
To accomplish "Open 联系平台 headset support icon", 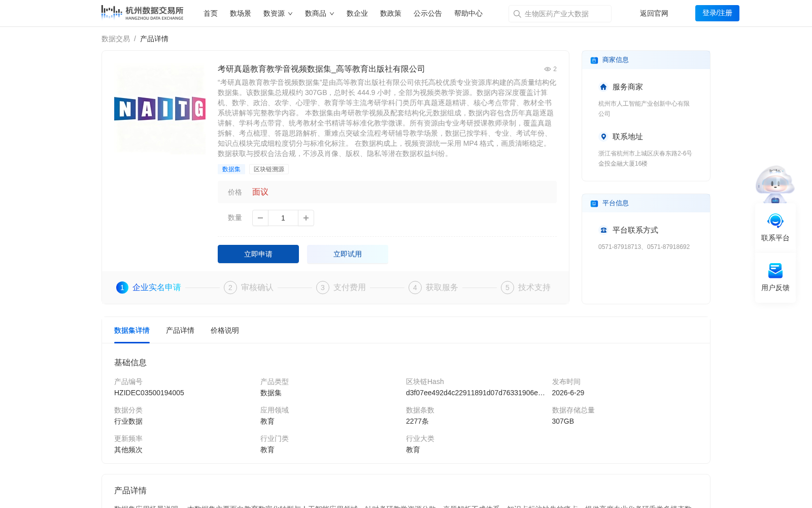I will [775, 221].
